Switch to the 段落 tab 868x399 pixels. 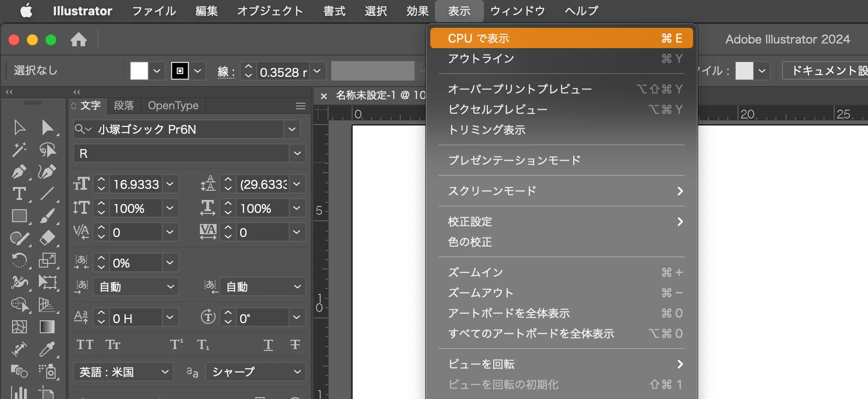coord(124,106)
